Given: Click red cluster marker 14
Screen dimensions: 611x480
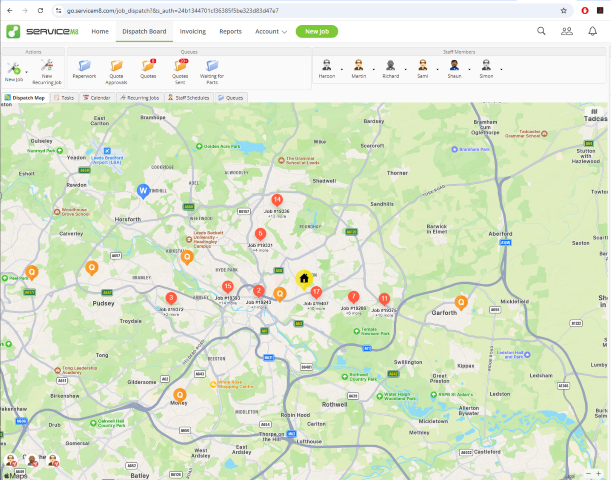Looking at the screenshot, I should 277,201.
